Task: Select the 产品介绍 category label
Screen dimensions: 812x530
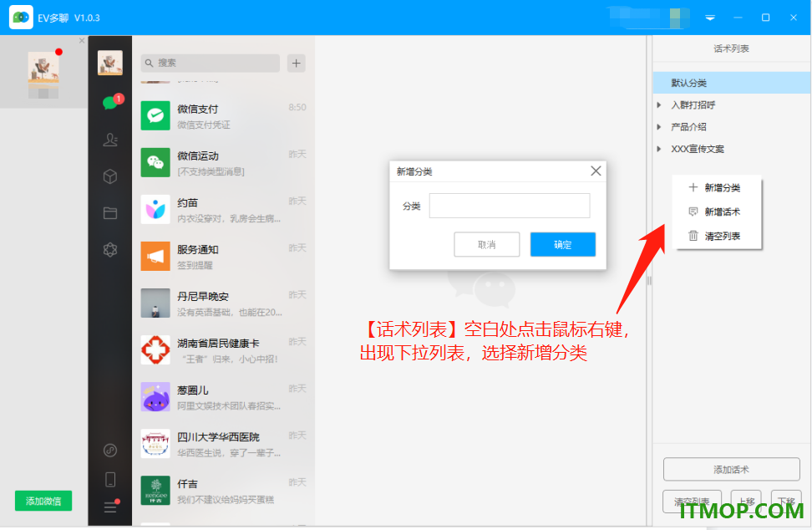Action: (x=688, y=127)
